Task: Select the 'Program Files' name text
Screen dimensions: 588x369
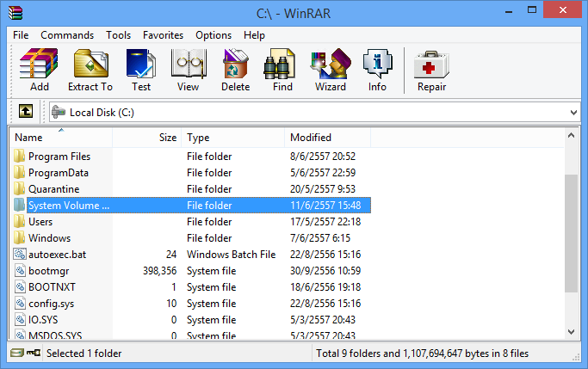Action: 59,157
